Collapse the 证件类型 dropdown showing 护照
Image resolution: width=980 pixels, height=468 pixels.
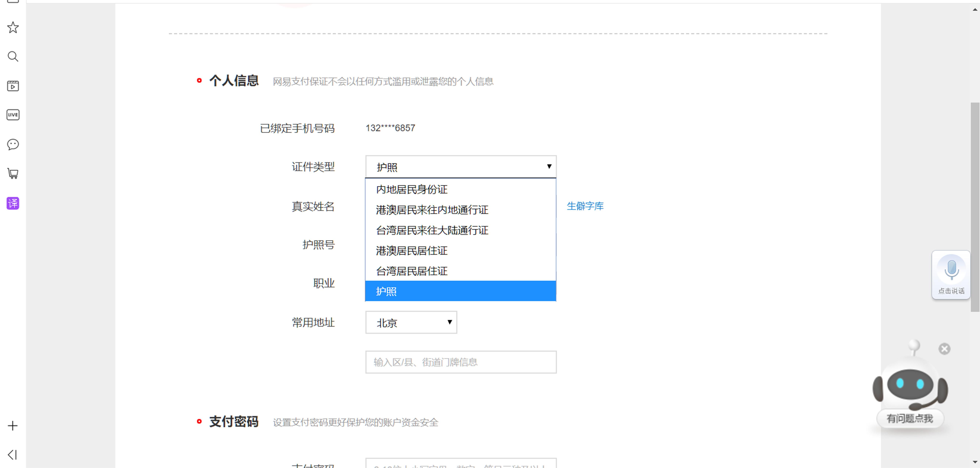pyautogui.click(x=460, y=167)
